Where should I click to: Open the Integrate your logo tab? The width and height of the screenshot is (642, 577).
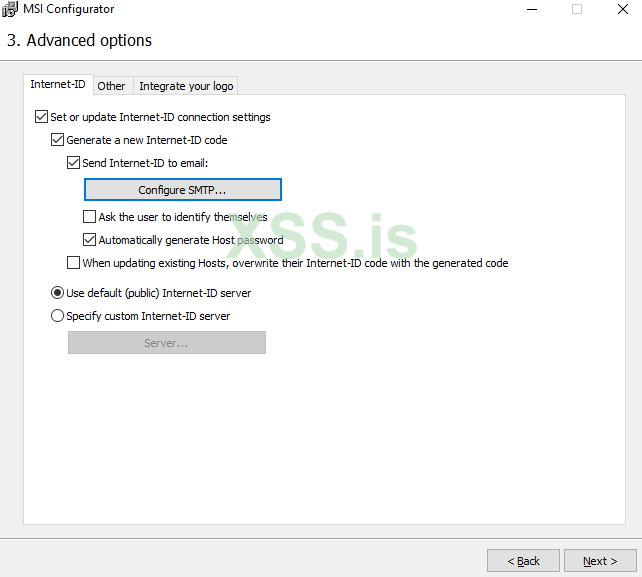pyautogui.click(x=186, y=86)
